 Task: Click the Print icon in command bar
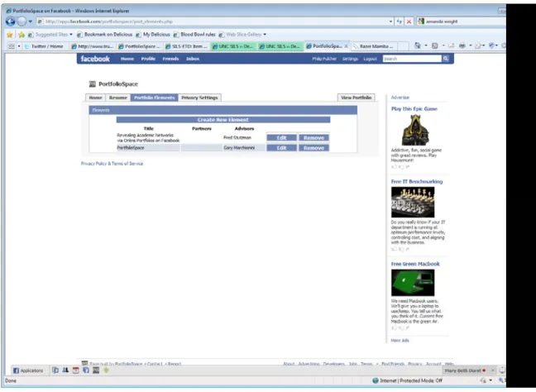462,45
